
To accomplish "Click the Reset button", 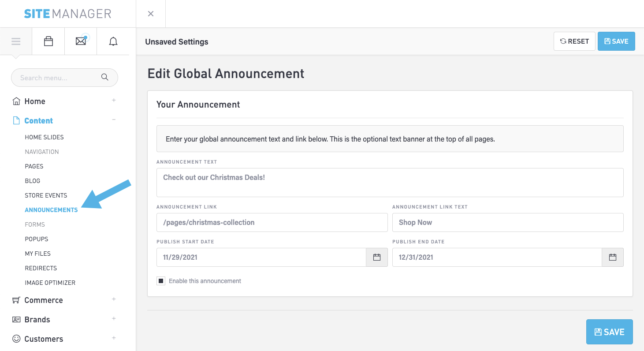I will [x=574, y=41].
